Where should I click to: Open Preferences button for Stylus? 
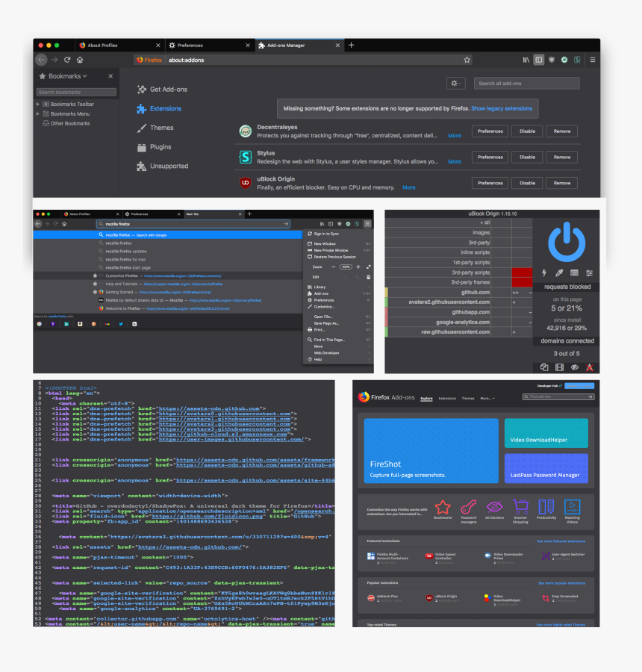point(490,158)
